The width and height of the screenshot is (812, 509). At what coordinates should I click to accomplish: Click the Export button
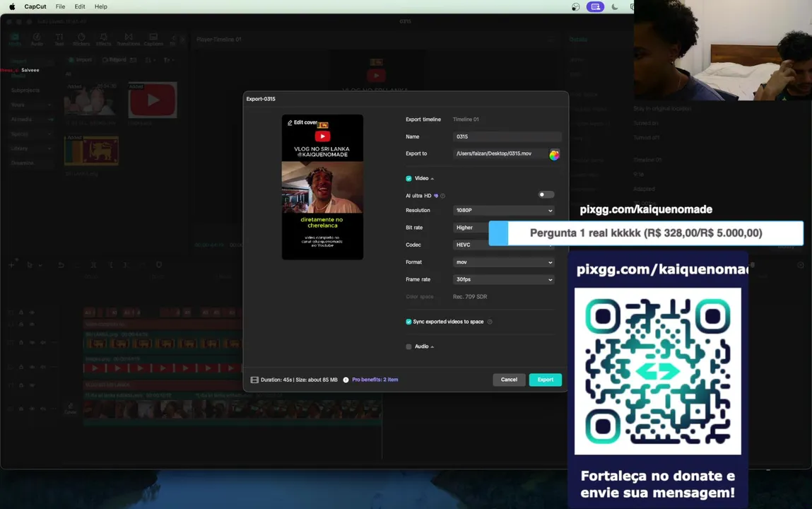coord(546,380)
